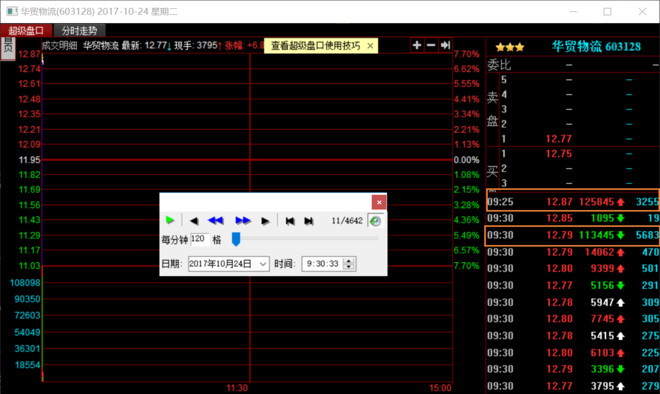Click the 11.95 baseline price on left axis

(x=29, y=160)
